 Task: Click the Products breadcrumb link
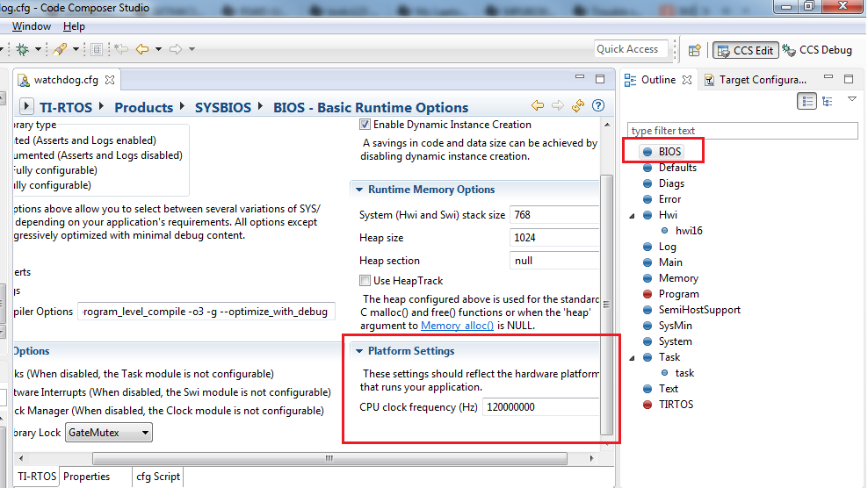click(x=144, y=107)
